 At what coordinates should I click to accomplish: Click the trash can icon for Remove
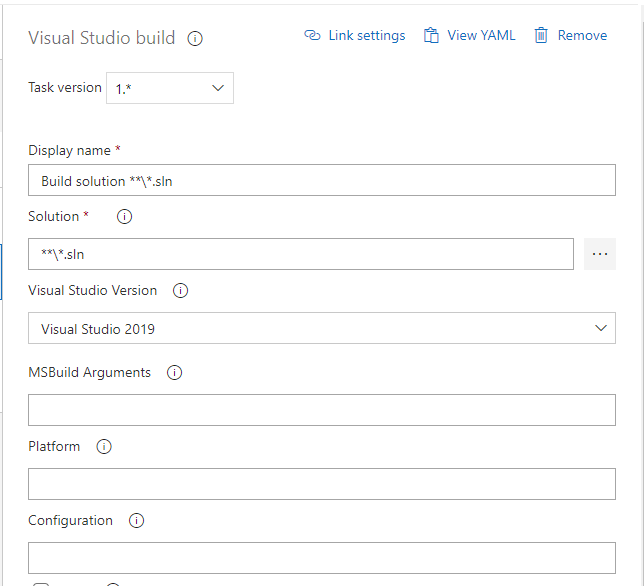point(541,35)
